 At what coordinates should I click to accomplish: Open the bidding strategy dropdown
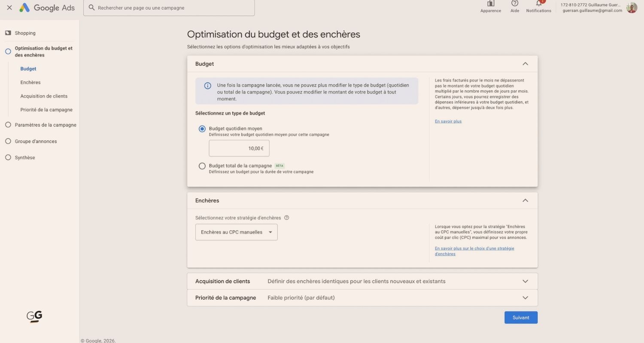pos(236,232)
